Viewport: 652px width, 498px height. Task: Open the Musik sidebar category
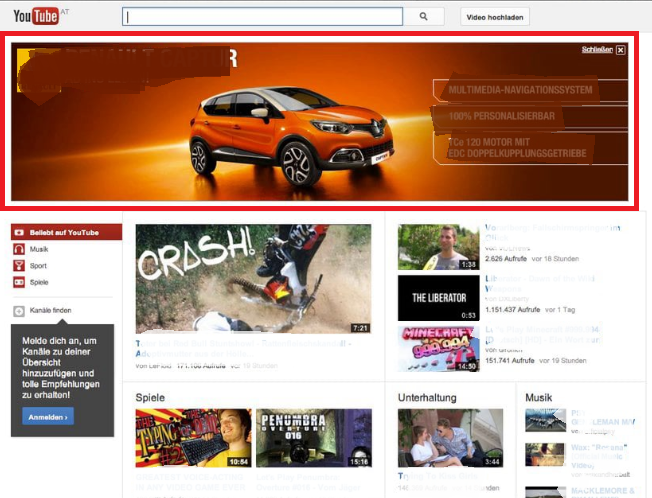pyautogui.click(x=39, y=249)
